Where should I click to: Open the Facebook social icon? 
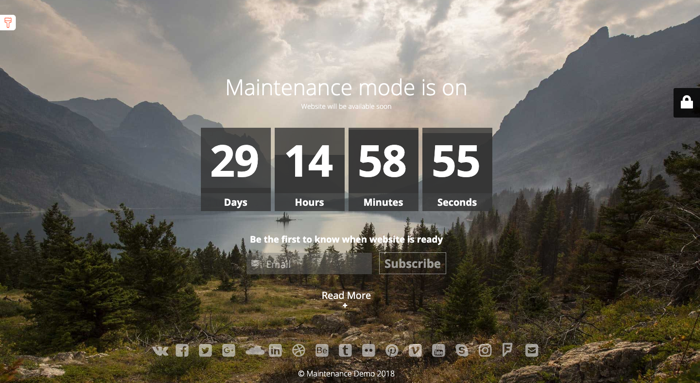tap(182, 350)
